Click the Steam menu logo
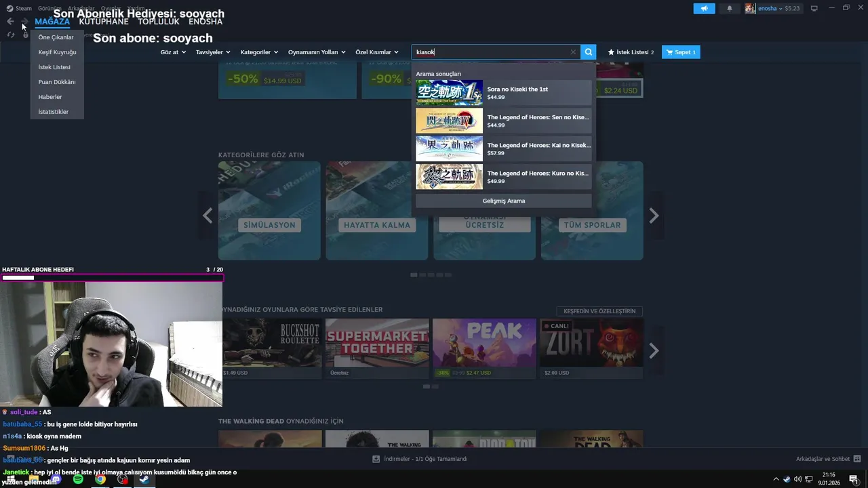 9,8
